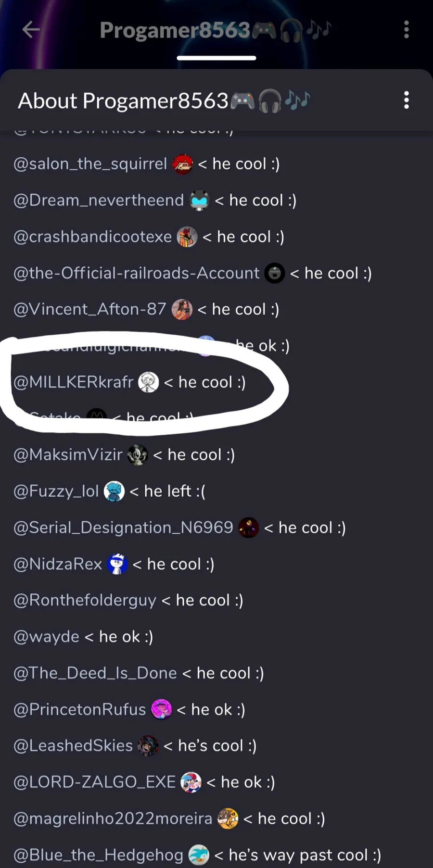433x868 pixels.
Task: Visit the @Ronthefolderguy profile link
Action: click(x=85, y=600)
